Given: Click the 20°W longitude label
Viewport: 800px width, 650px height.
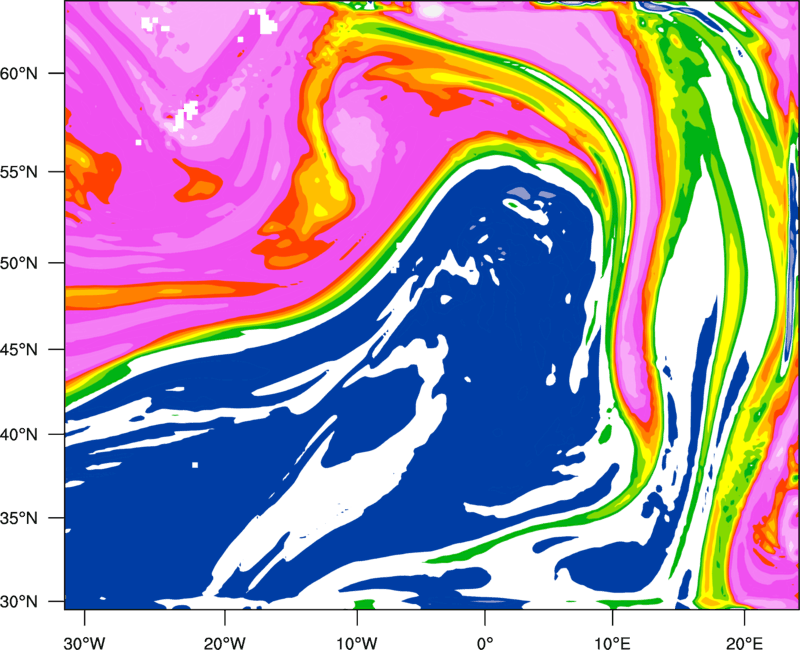Looking at the screenshot, I should tap(224, 643).
